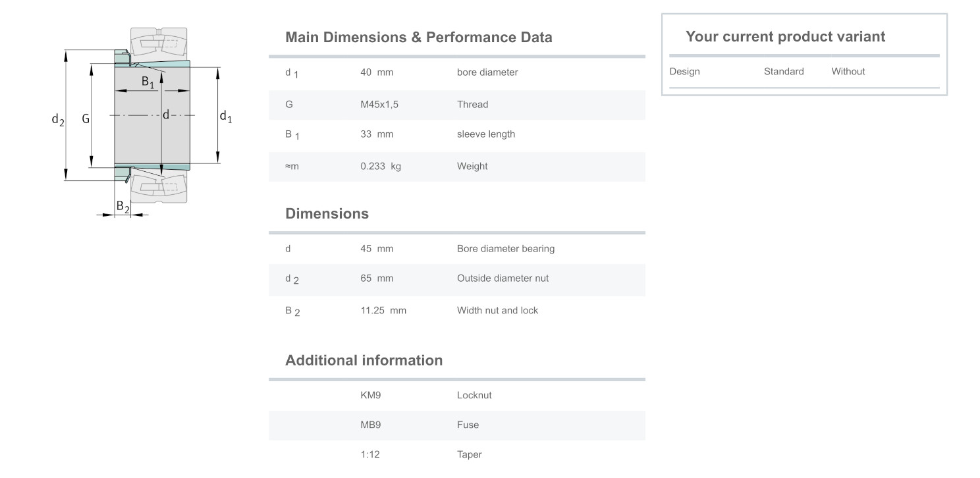This screenshot has width=980, height=478.
Task: Click the G thread label in the drawing
Action: (86, 119)
